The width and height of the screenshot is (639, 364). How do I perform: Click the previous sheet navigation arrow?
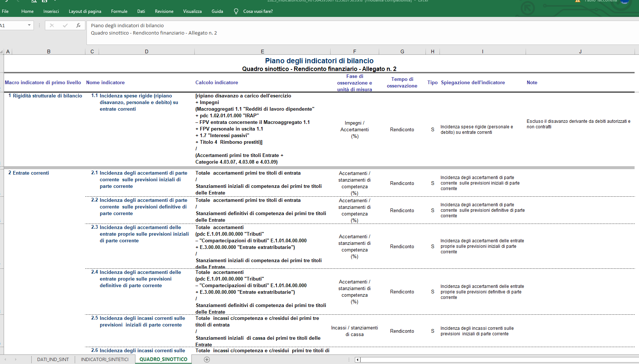[x=5, y=359]
